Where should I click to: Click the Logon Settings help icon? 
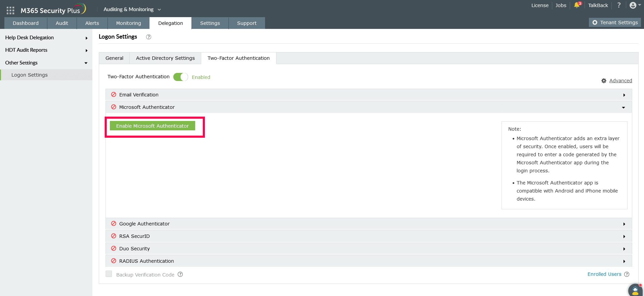[x=148, y=37]
